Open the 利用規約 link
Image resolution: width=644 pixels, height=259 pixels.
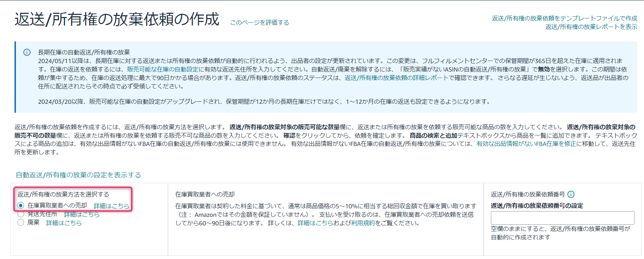click(x=363, y=223)
